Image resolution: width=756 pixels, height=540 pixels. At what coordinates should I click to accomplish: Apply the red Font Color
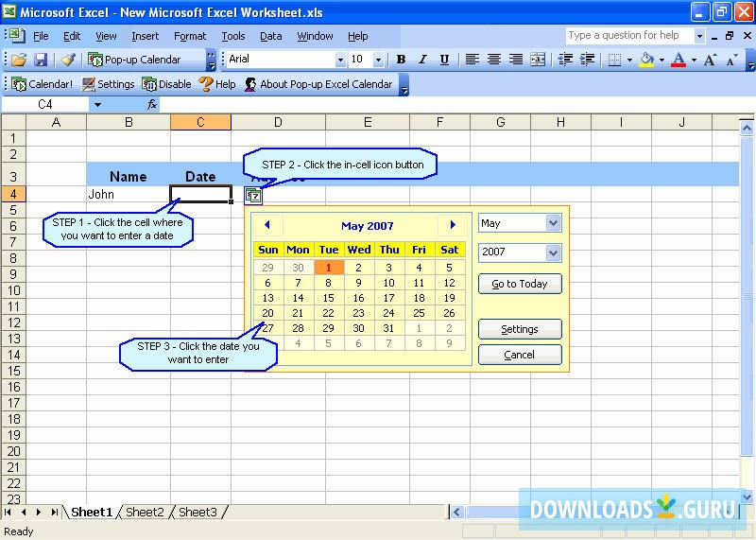pyautogui.click(x=679, y=60)
